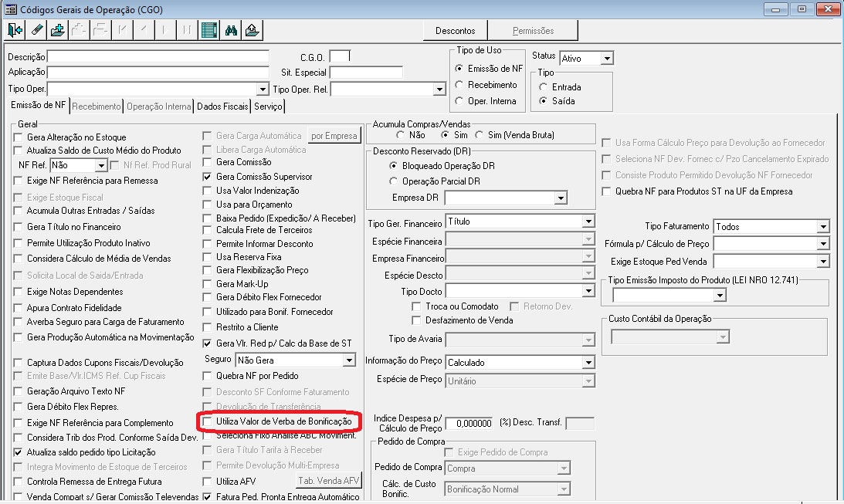The width and height of the screenshot is (844, 504).
Task: Select Oper. Interna usage type radio
Action: point(459,101)
